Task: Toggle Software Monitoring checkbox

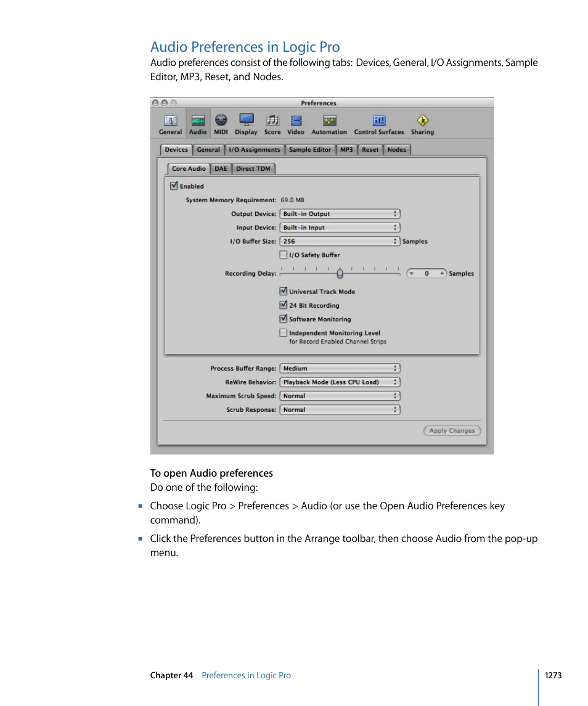Action: (x=283, y=319)
